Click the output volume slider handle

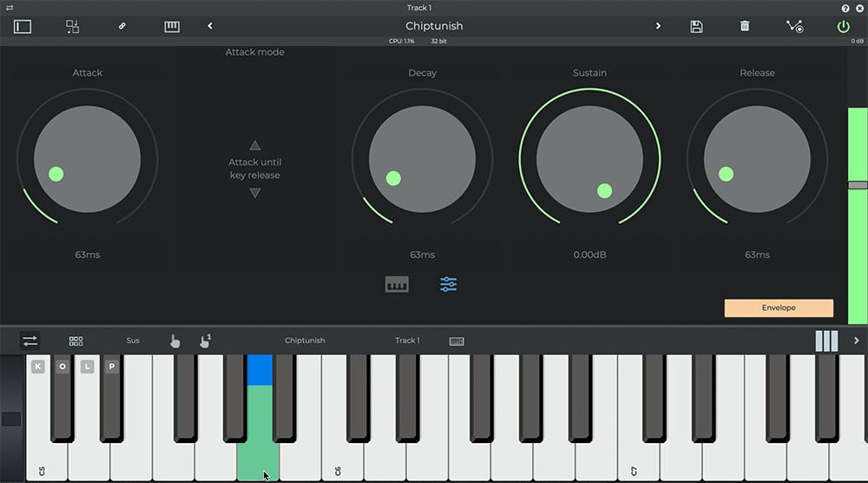coord(858,185)
